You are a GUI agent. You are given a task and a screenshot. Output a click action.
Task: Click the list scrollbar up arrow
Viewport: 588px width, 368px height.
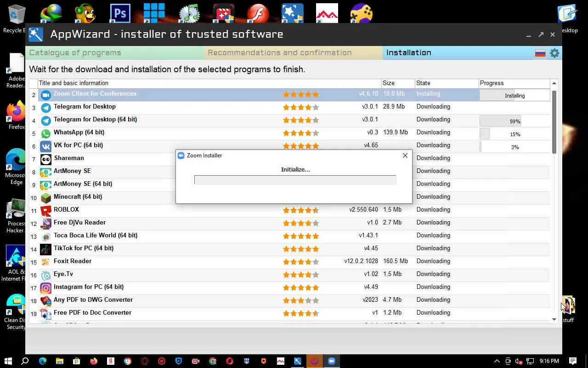click(554, 83)
